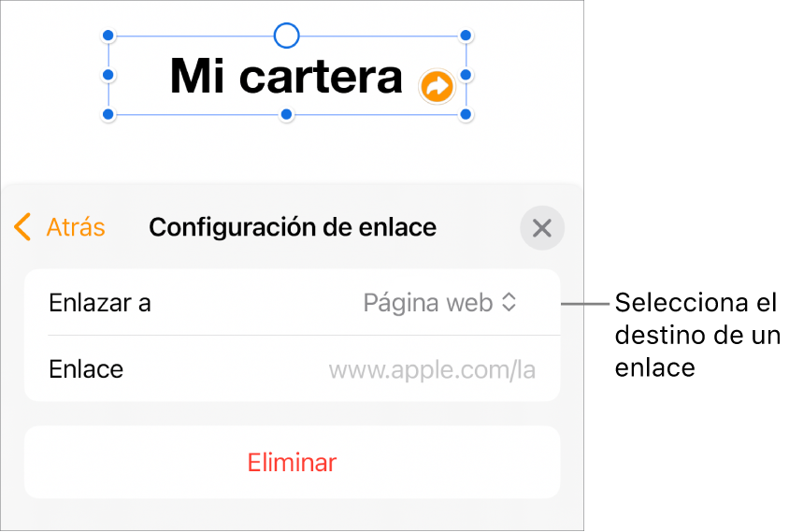Click the Enlace URL input field
Screen dimensions: 789x532
pyautogui.click(x=432, y=369)
